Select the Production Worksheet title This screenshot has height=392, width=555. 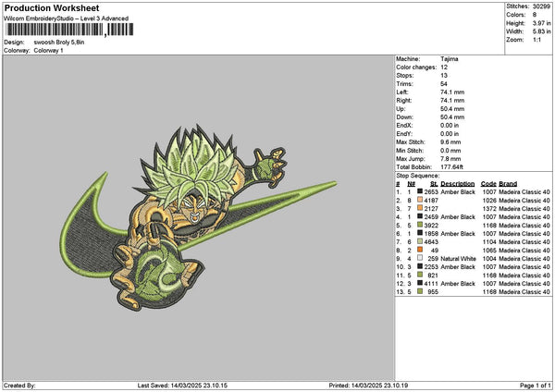pos(40,7)
